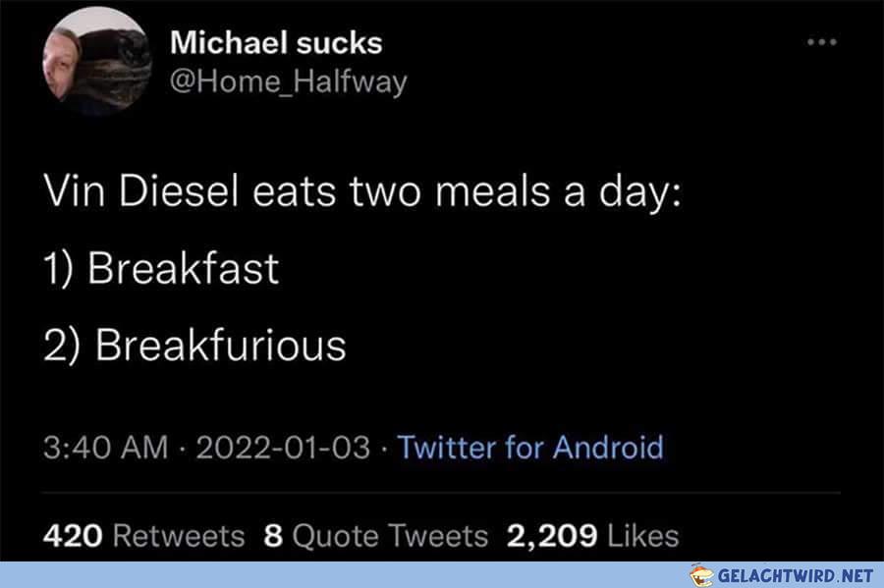This screenshot has height=588, width=884.
Task: Click the 2022-01-03 date
Action: click(283, 448)
